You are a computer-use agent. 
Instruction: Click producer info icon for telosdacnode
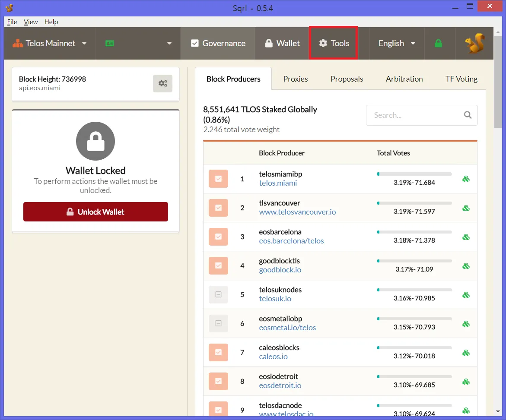click(x=466, y=411)
